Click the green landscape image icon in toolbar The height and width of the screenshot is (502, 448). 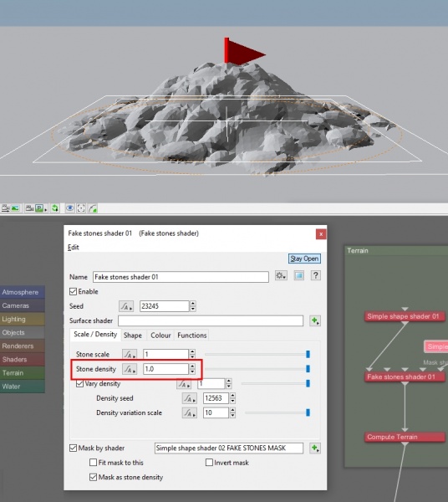pyautogui.click(x=15, y=208)
